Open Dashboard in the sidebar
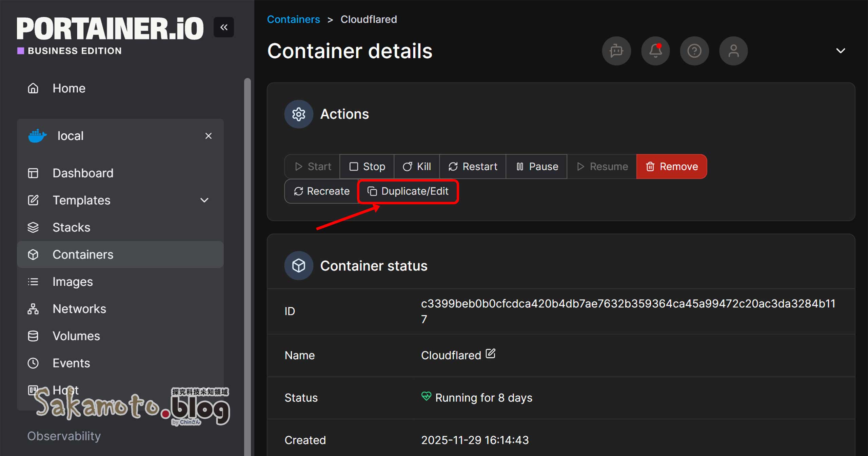 (x=83, y=173)
